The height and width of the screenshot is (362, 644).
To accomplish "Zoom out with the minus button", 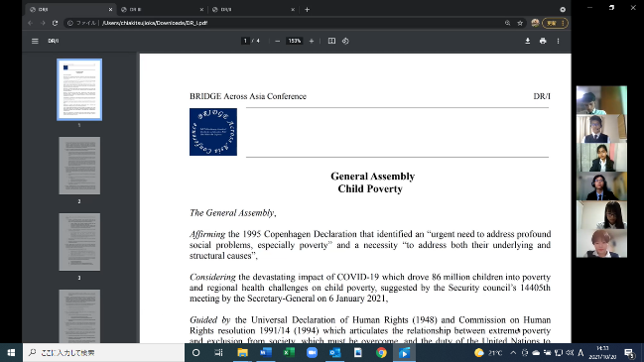I will 277,41.
